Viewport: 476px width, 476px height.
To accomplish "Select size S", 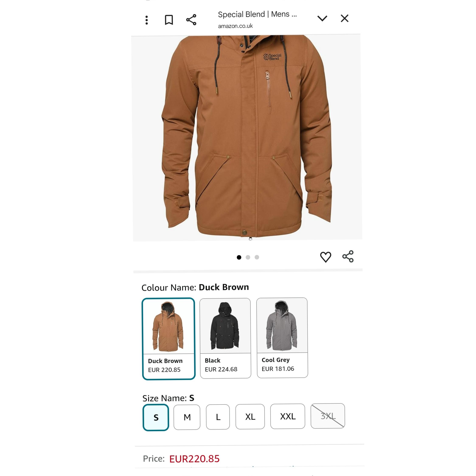I will (156, 417).
